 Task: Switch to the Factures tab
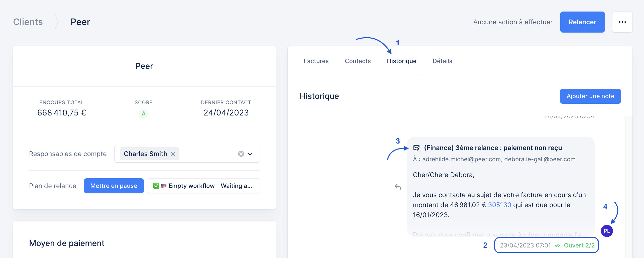316,61
